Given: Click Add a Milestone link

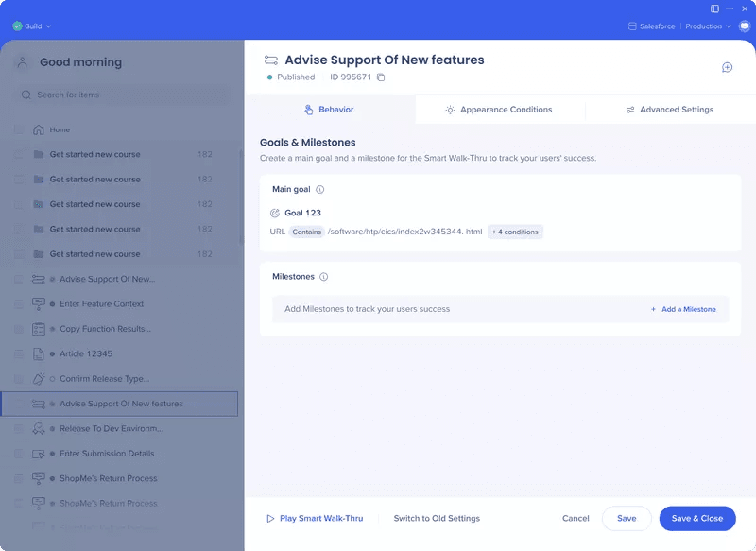Looking at the screenshot, I should point(683,309).
